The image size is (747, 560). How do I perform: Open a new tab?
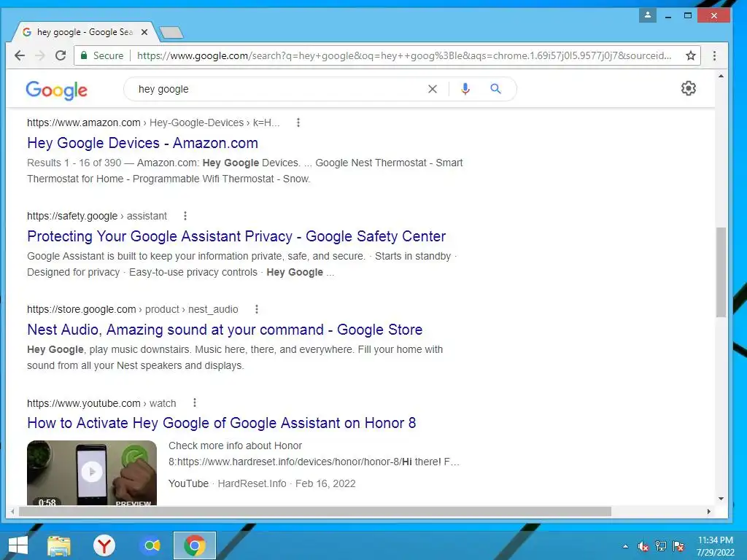tap(171, 32)
